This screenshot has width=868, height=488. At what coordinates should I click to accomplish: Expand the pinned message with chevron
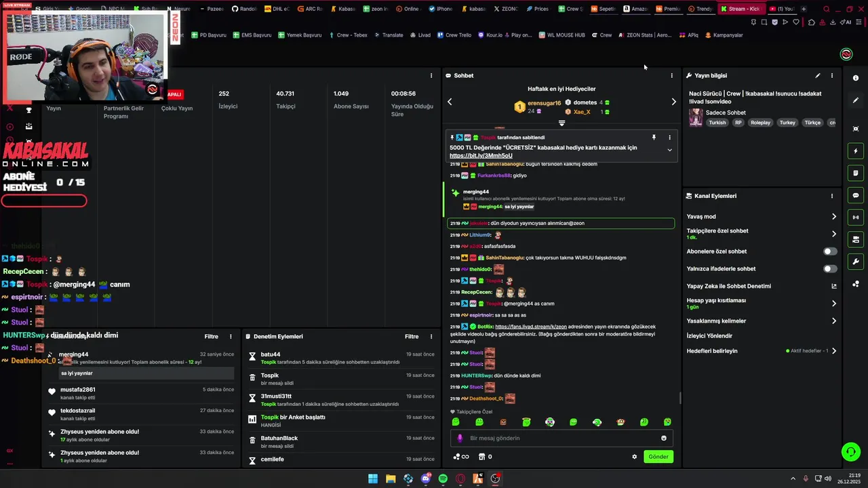[669, 150]
